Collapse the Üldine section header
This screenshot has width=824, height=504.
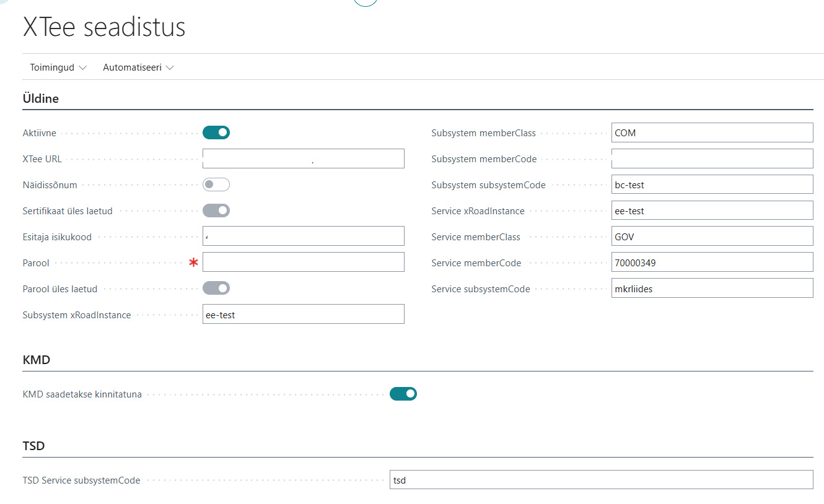point(41,98)
